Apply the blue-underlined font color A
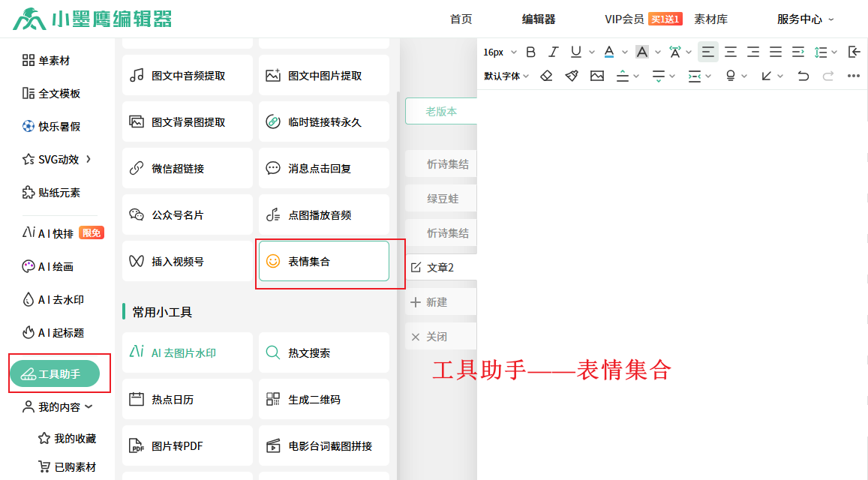This screenshot has height=480, width=868. coord(609,52)
